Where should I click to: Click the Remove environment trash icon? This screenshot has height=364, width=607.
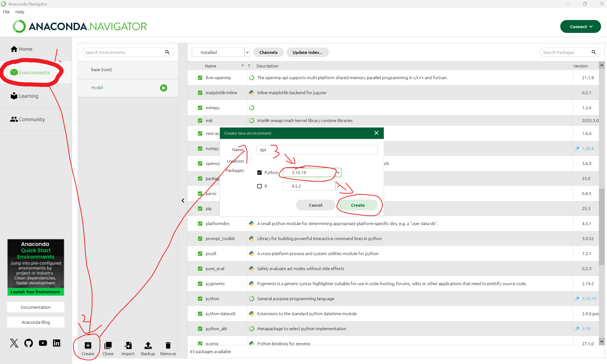(168, 345)
